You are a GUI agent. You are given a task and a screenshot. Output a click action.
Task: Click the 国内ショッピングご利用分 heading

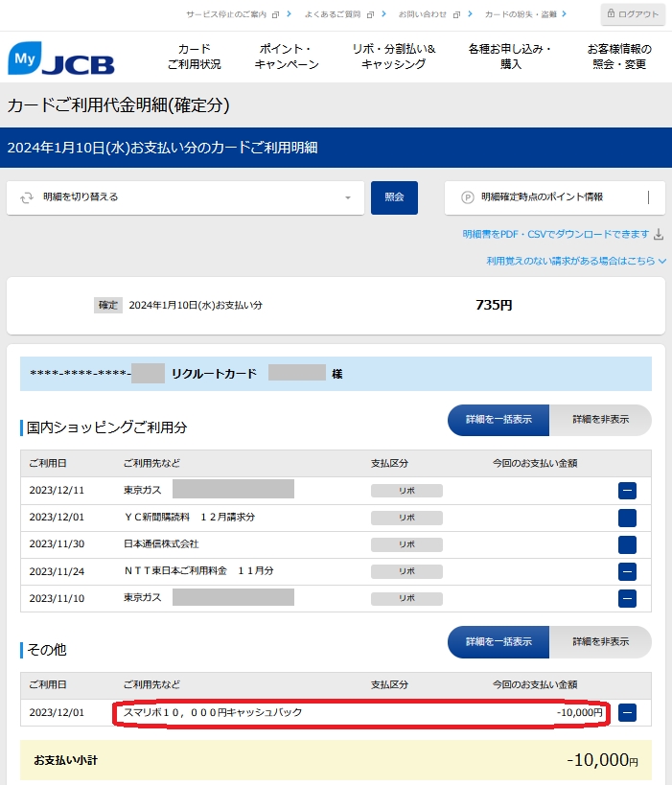pos(106,427)
